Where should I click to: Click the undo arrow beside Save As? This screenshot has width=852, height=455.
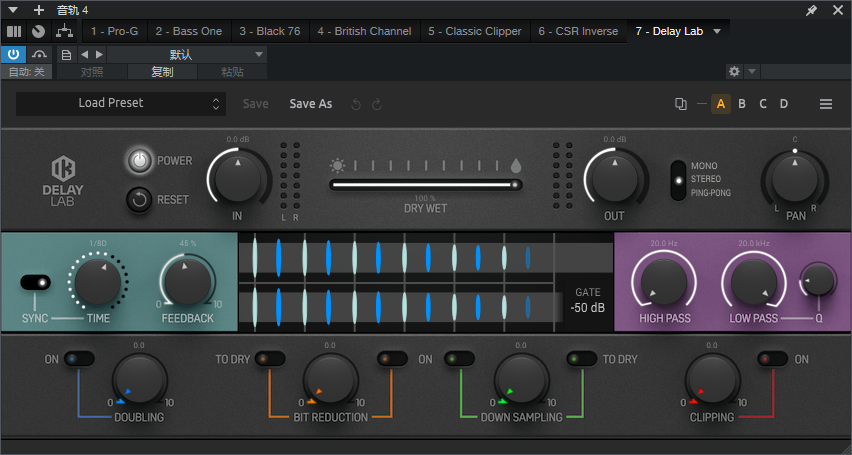click(356, 104)
